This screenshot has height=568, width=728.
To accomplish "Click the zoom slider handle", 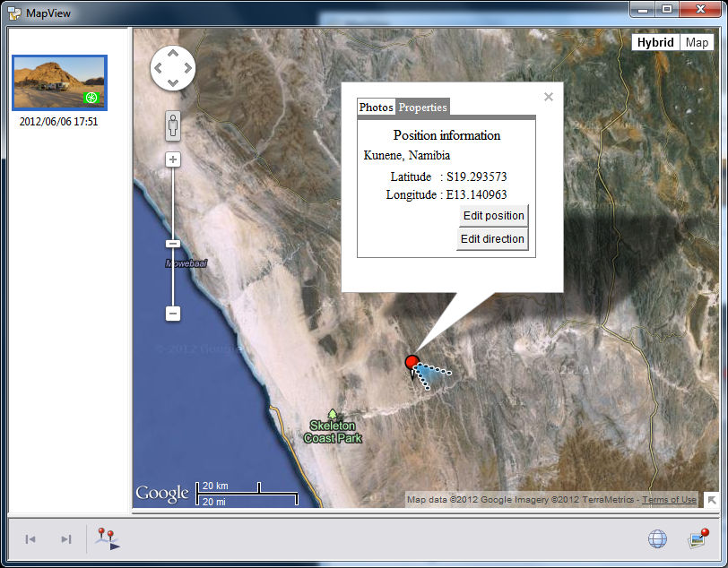I will point(173,244).
